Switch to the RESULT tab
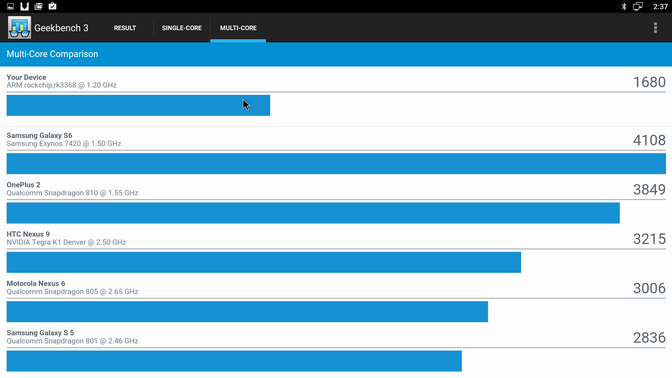The image size is (672, 378). [125, 28]
